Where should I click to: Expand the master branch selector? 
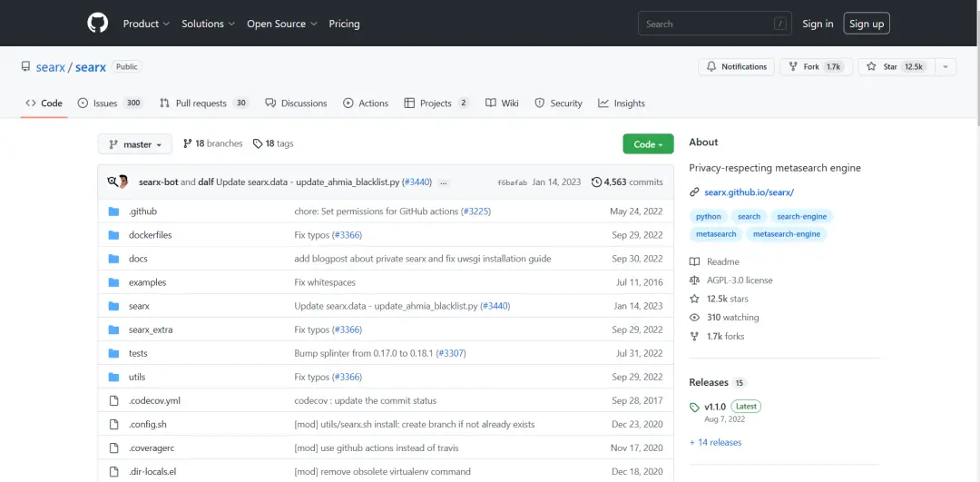tap(134, 144)
